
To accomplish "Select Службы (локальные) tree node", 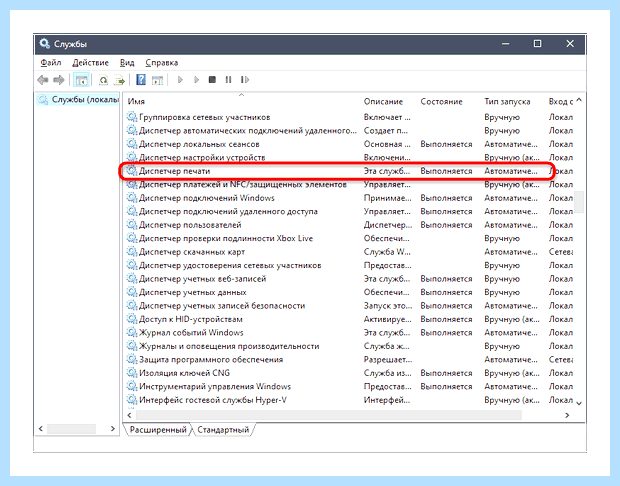I will [x=78, y=99].
